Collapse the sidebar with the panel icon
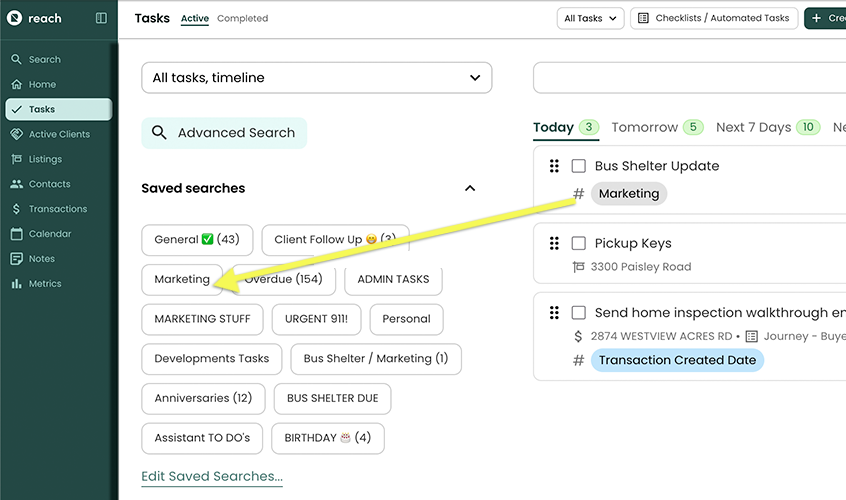 pos(101,18)
